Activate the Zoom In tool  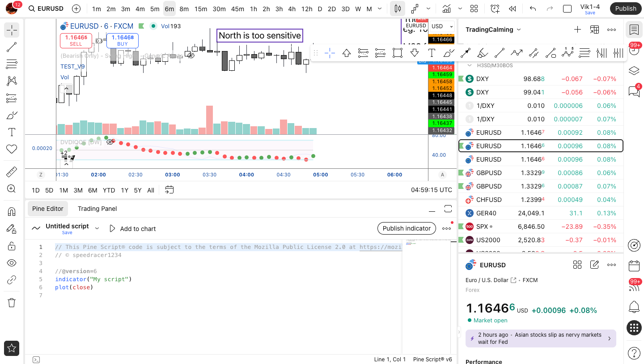click(x=12, y=189)
